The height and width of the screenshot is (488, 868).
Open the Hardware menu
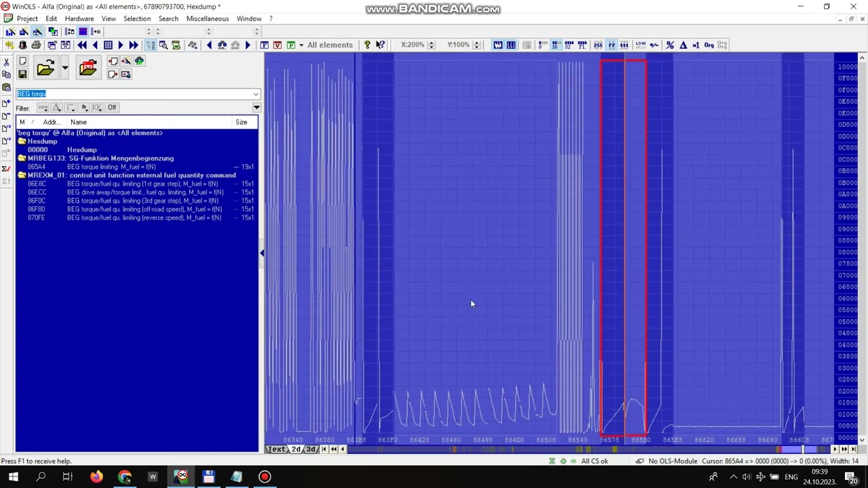[x=79, y=18]
